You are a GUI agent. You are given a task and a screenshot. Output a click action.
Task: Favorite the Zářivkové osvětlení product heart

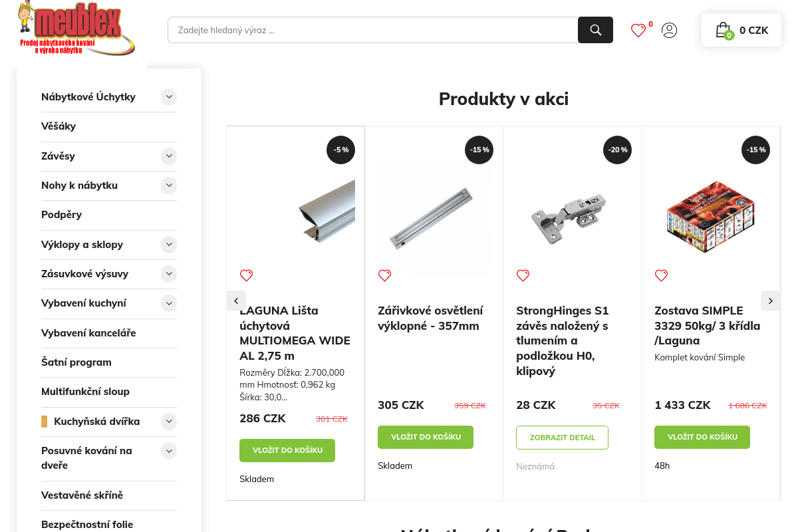(x=384, y=275)
